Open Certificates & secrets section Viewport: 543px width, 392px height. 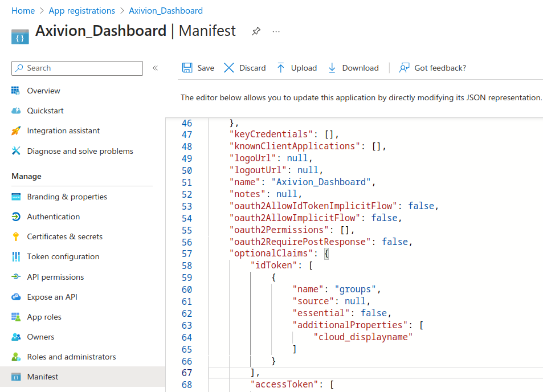point(65,236)
